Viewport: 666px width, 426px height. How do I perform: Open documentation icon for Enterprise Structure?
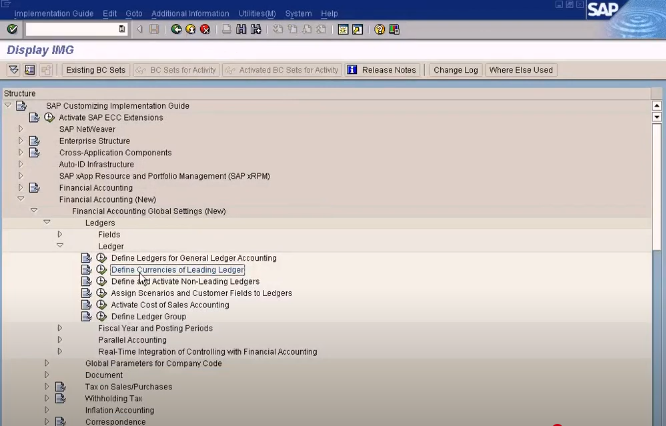point(34,141)
